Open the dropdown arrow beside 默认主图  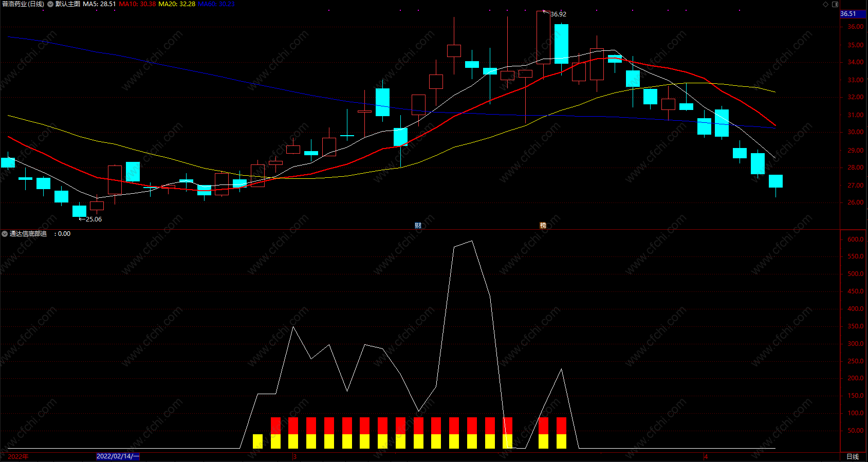pos(50,4)
